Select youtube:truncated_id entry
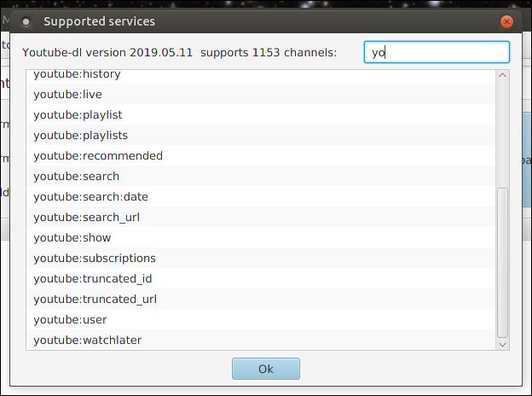This screenshot has height=396, width=532. pos(92,278)
